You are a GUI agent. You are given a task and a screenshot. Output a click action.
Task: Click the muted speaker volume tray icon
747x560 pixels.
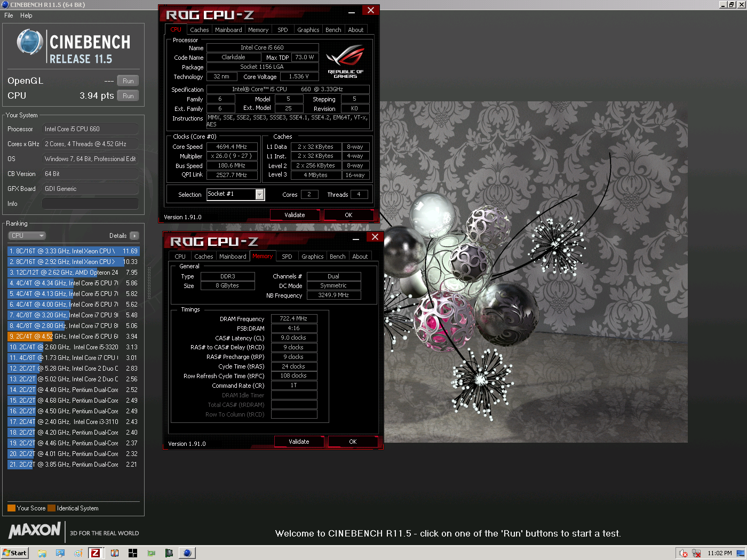click(684, 554)
